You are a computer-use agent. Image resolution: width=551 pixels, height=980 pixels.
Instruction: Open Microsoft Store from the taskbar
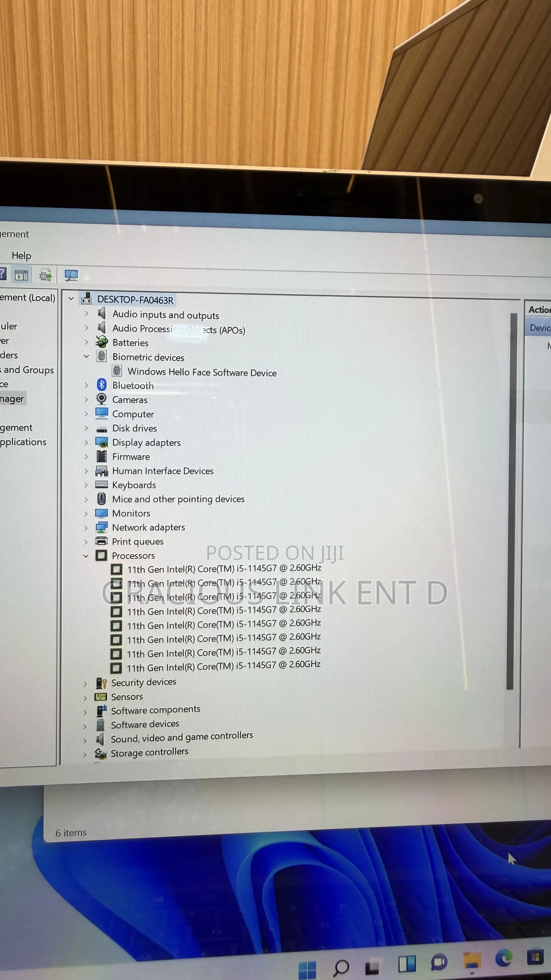point(535,957)
